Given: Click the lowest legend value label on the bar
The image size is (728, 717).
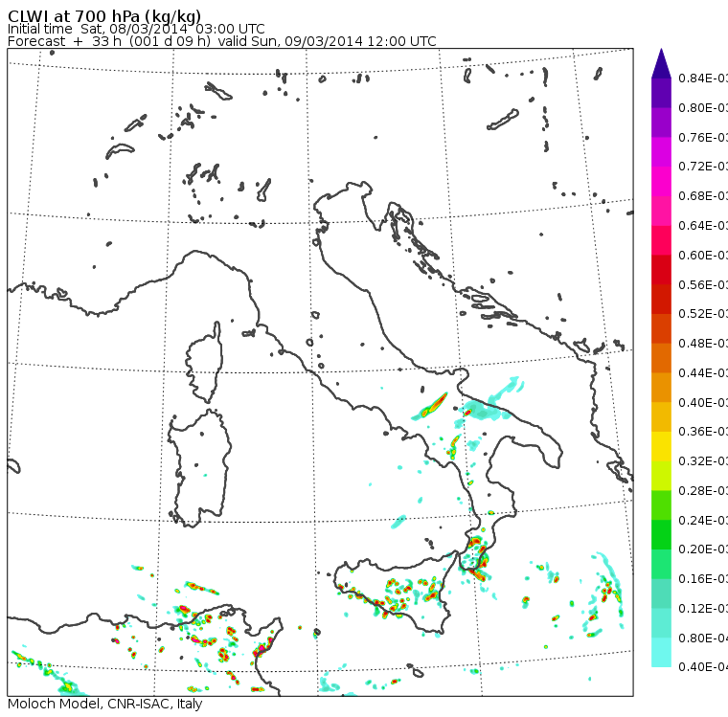Looking at the screenshot, I should [x=703, y=667].
